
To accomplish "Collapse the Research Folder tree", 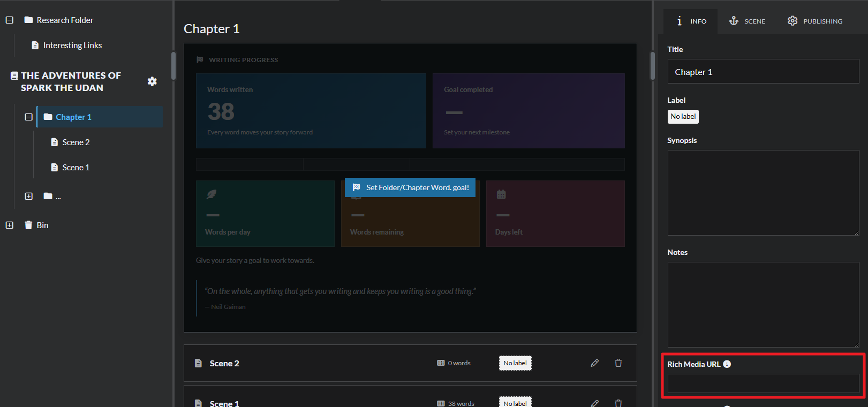I will click(x=10, y=20).
